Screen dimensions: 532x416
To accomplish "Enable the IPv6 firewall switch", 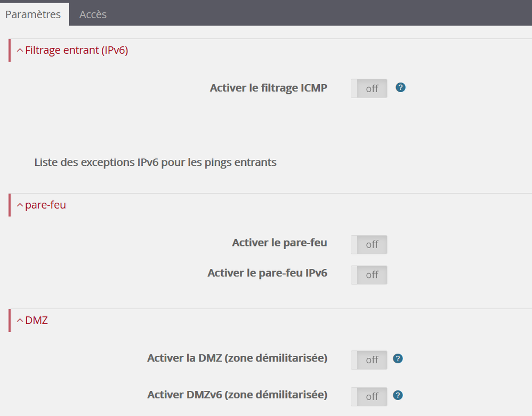I will (x=368, y=275).
